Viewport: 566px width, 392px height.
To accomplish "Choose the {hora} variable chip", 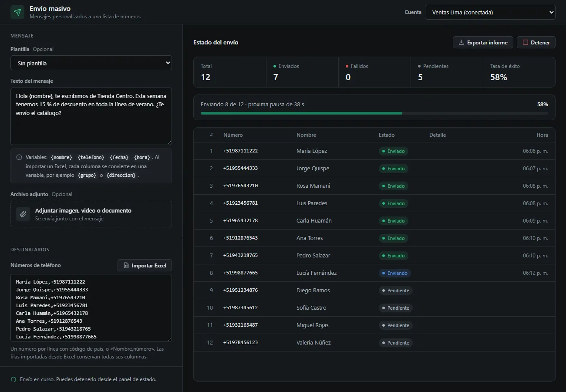I will tap(142, 157).
